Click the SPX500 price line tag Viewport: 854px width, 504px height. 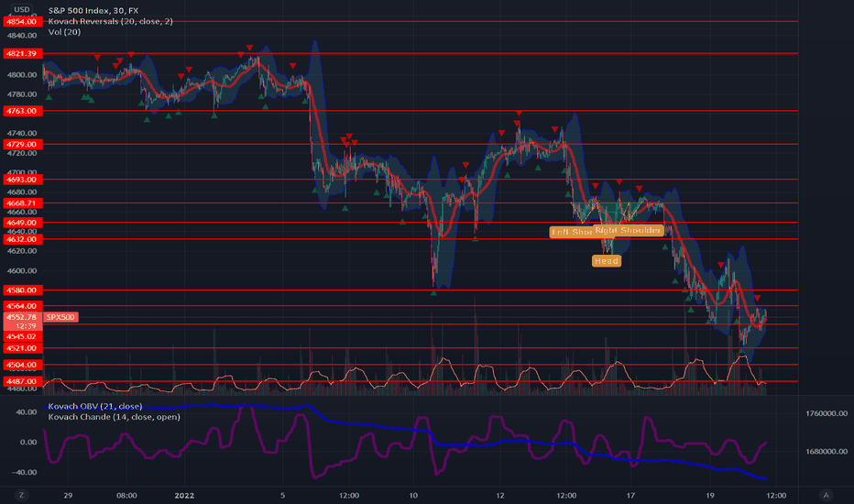60,317
